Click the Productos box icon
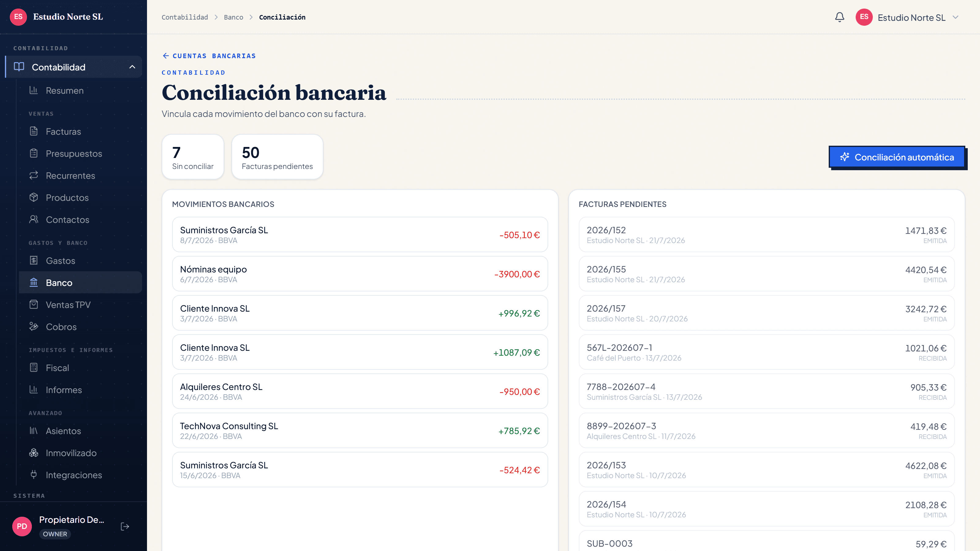The width and height of the screenshot is (980, 551). pos(33,197)
